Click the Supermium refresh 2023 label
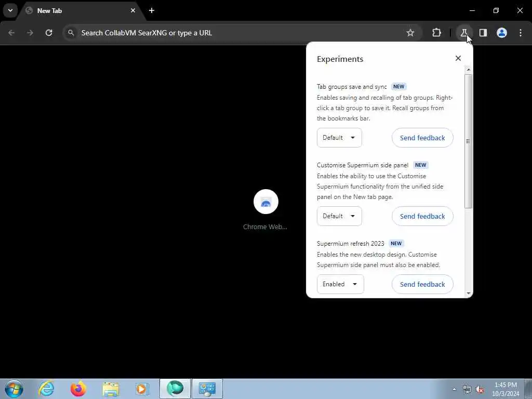The width and height of the screenshot is (532, 399). pyautogui.click(x=351, y=244)
